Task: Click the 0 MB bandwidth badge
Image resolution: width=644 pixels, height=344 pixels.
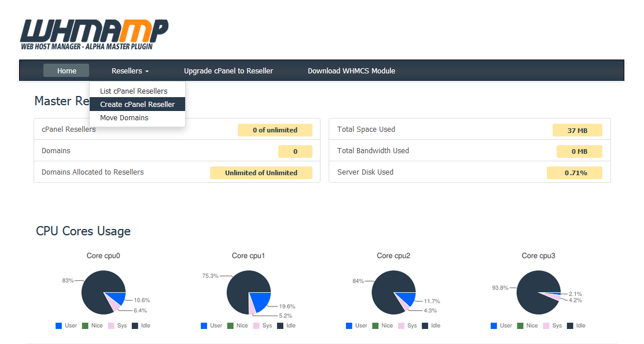Action: point(579,151)
